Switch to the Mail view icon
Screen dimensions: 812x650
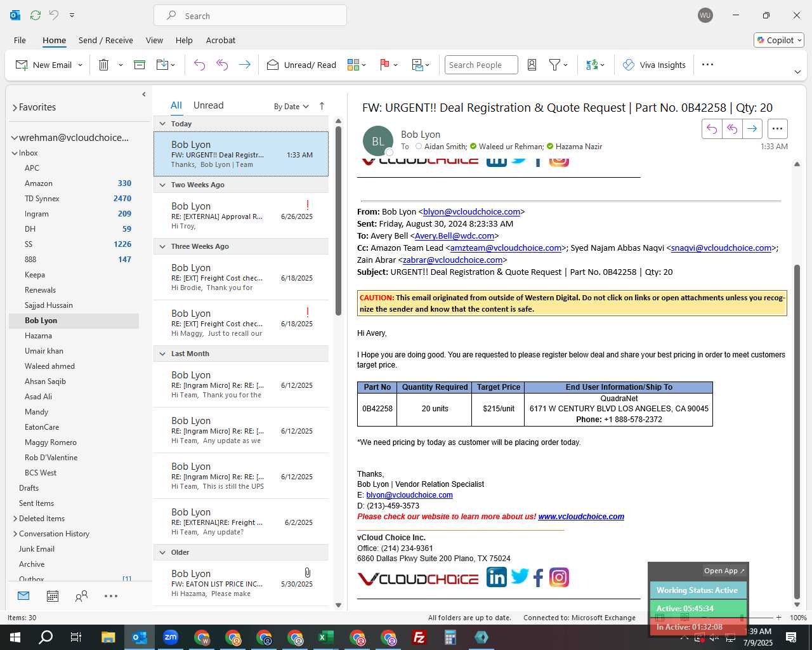pos(23,596)
